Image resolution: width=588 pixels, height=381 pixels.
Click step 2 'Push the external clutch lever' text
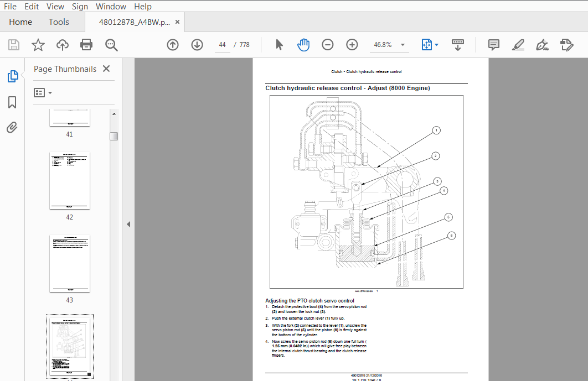(x=308, y=319)
